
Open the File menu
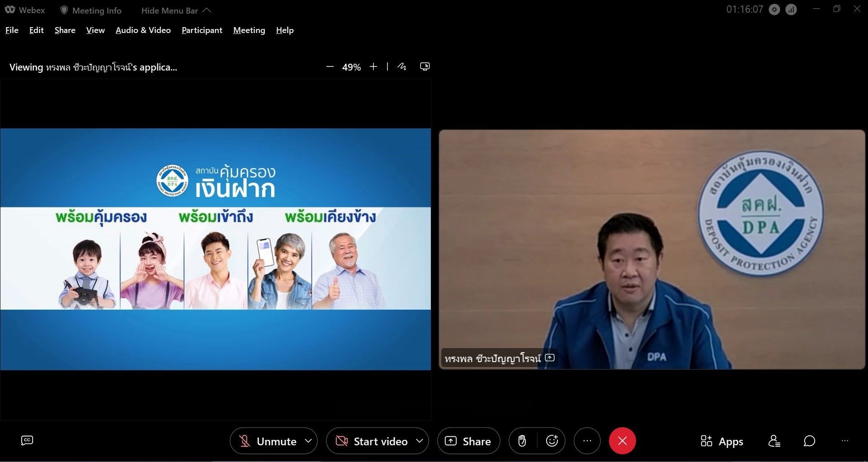(x=12, y=30)
